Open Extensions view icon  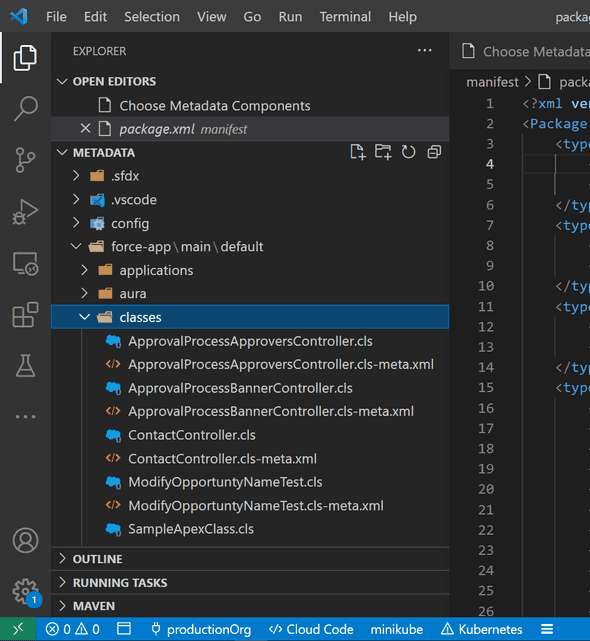tap(25, 315)
